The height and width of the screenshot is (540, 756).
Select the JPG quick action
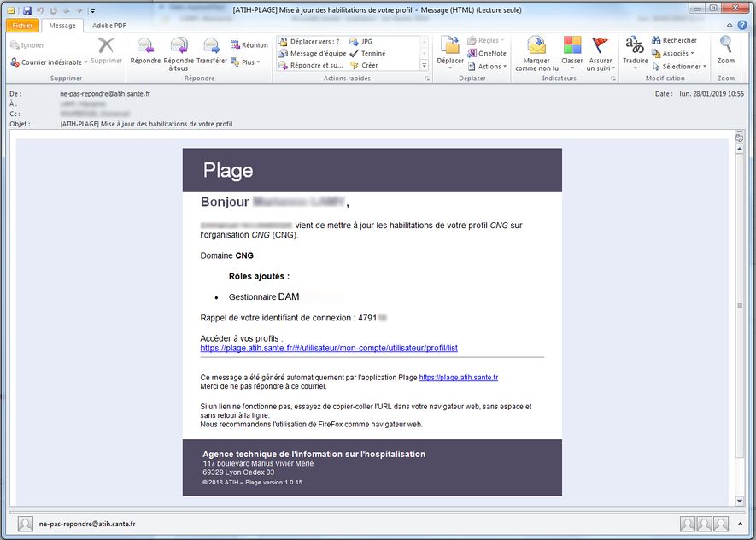point(361,42)
